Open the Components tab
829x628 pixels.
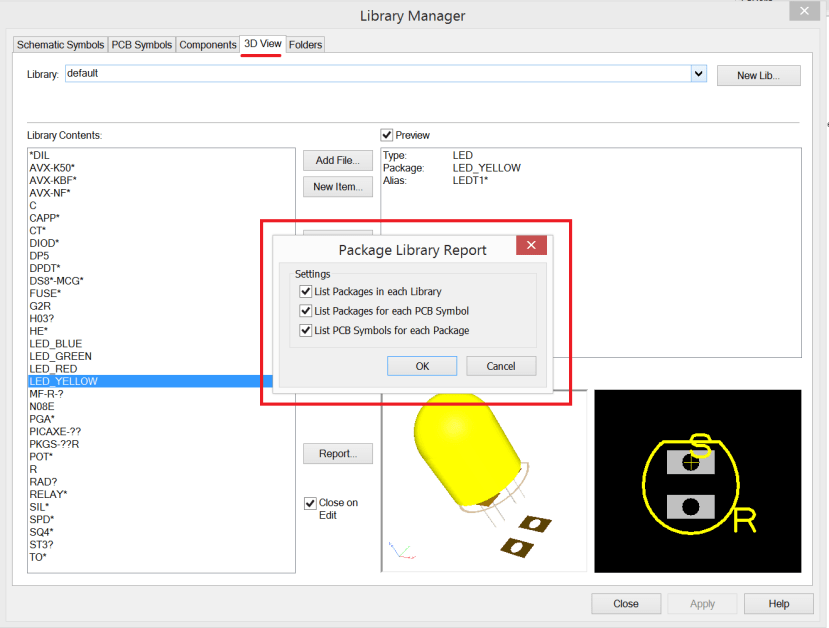208,45
